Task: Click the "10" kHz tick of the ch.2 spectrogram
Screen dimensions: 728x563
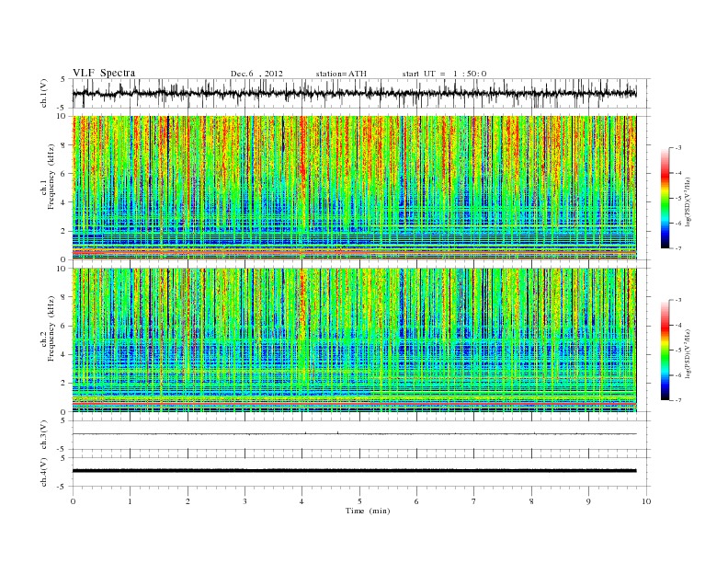Action: 62,269
